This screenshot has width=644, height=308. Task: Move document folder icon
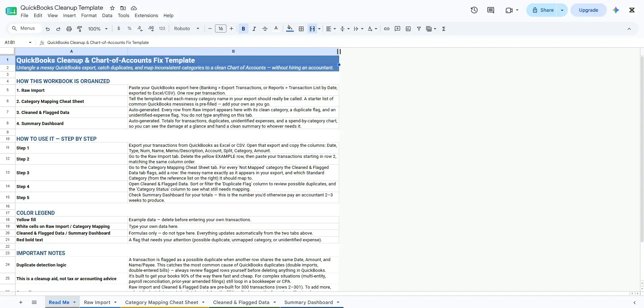point(123,8)
